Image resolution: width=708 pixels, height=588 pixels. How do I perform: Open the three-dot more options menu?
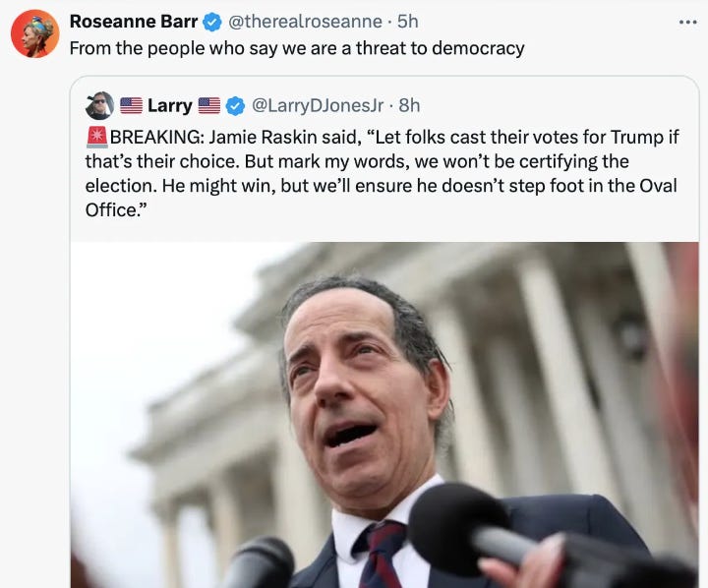tap(687, 22)
